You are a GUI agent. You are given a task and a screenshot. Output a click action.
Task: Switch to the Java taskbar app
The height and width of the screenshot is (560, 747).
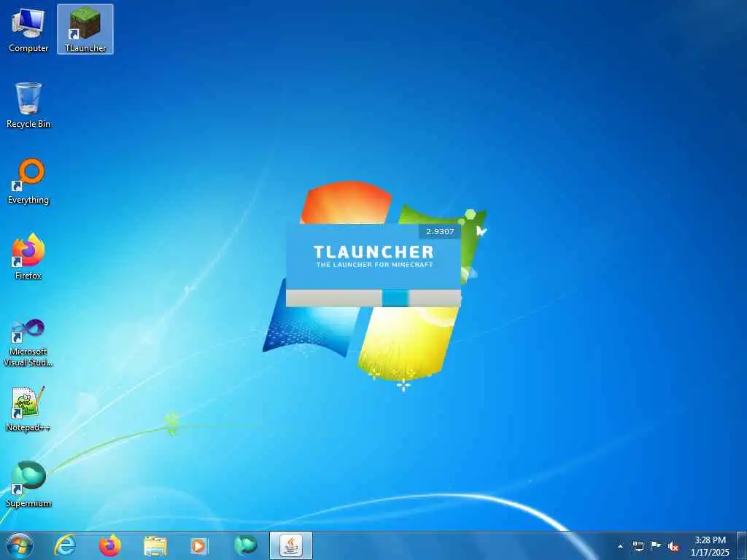[x=291, y=545]
